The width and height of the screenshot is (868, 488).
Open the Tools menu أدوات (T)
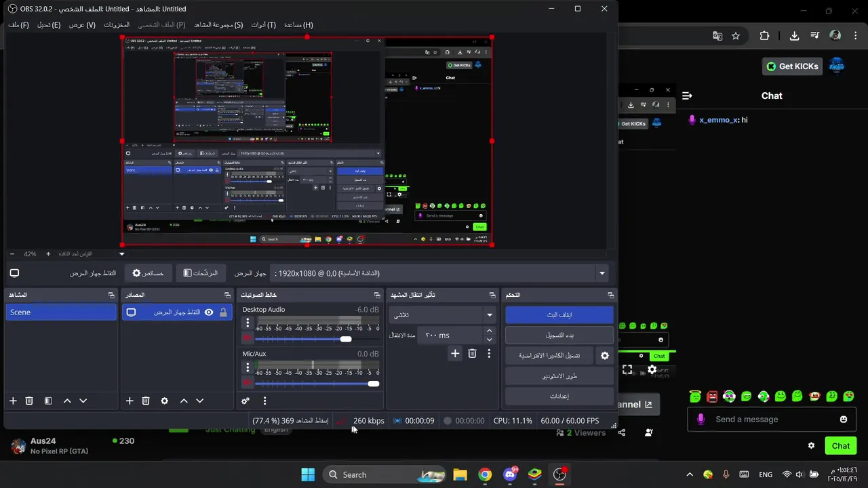264,25
